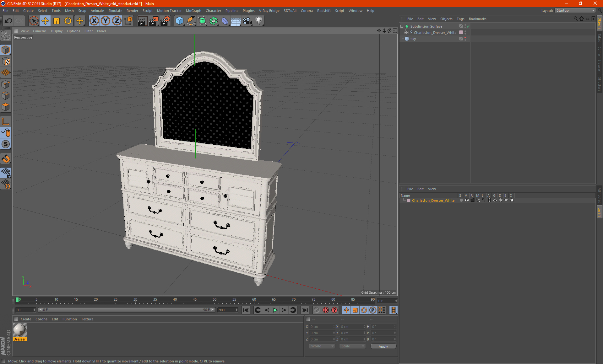Enable Axis mode icon
Viewport: 603px width, 364px height.
coord(6,121)
